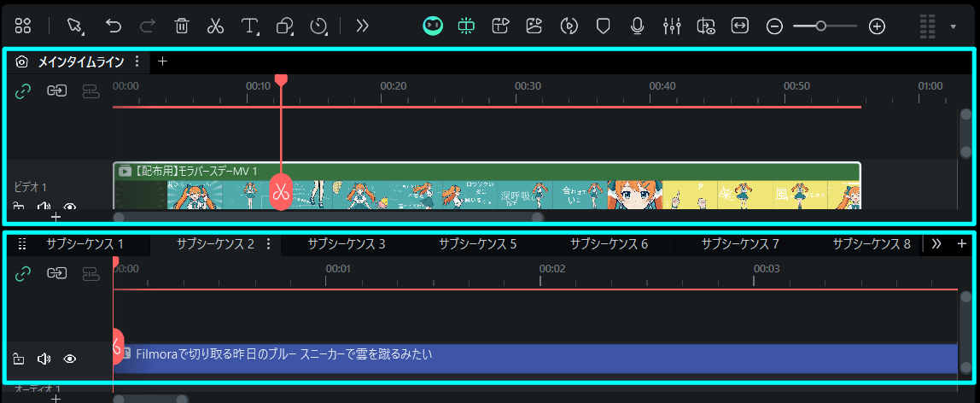This screenshot has height=403, width=980.
Task: Click the clip export share icon
Action: point(500,26)
